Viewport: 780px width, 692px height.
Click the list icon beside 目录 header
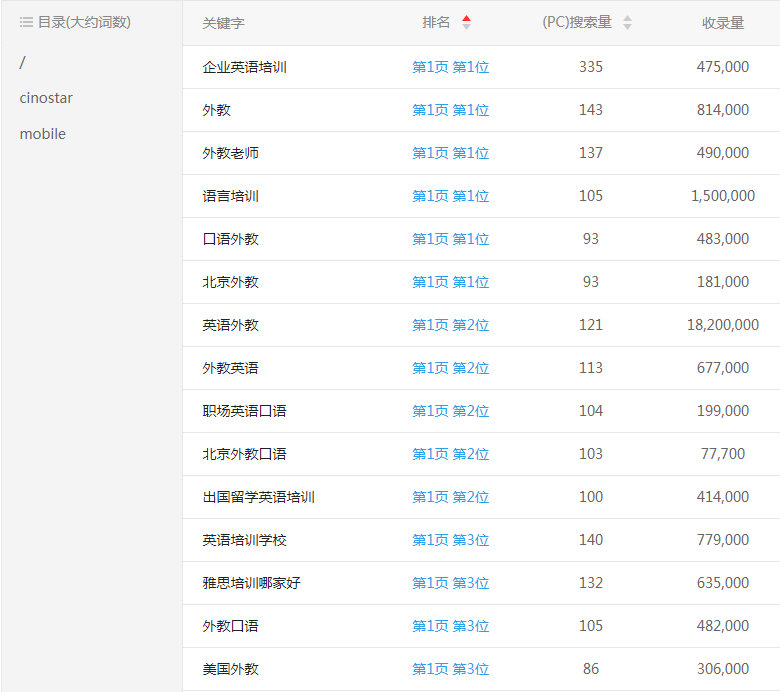point(26,22)
